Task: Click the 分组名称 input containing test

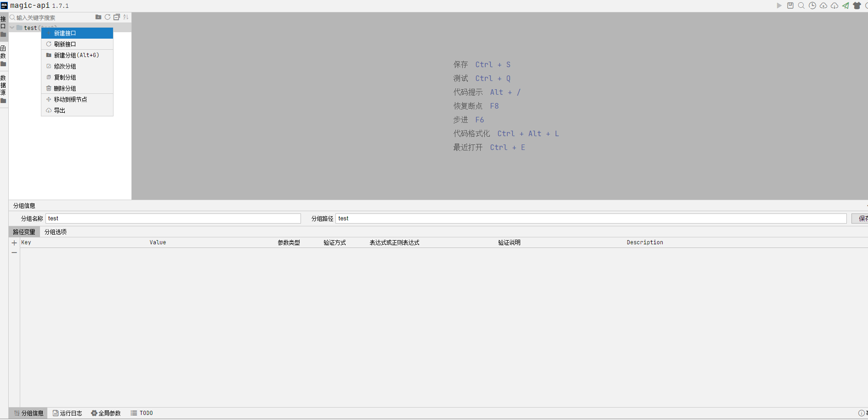Action: click(x=173, y=219)
